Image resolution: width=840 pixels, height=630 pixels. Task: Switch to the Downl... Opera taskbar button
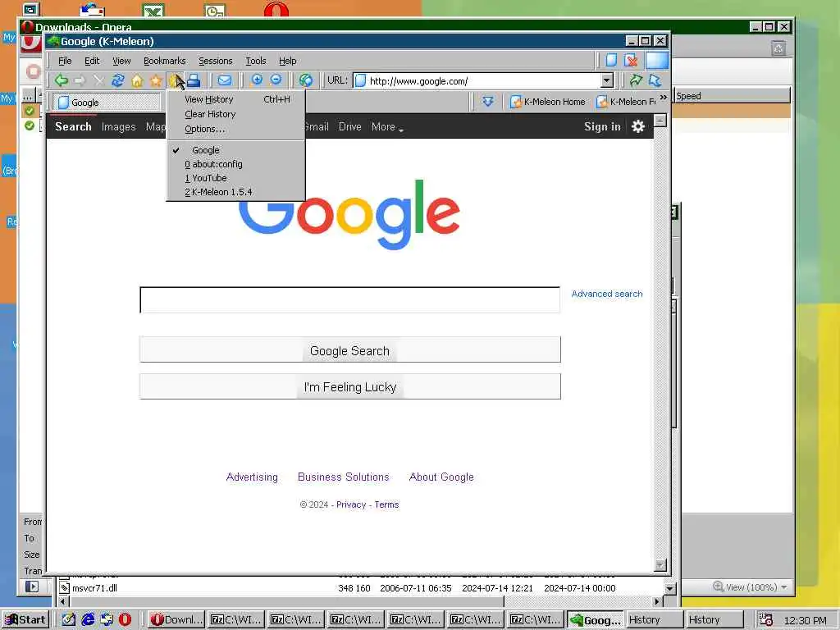pos(176,619)
